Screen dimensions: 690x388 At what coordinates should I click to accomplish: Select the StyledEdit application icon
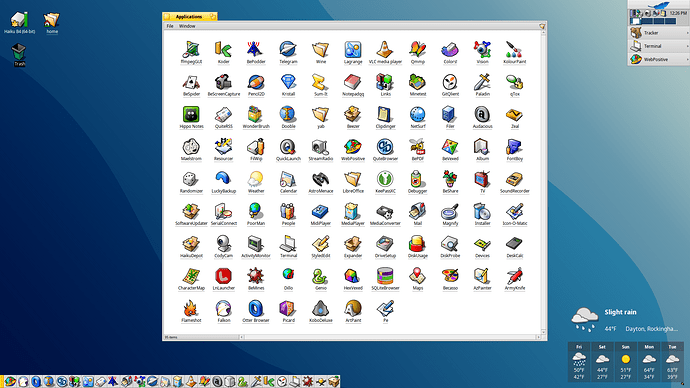click(320, 243)
